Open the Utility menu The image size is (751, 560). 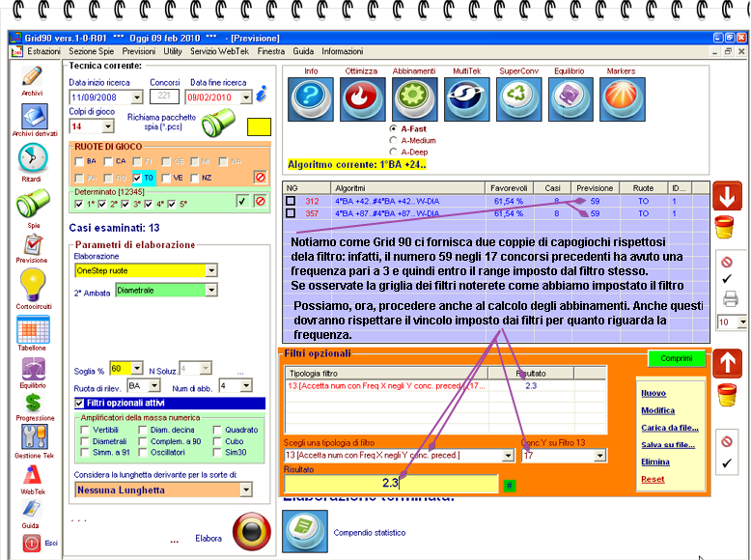(x=173, y=51)
